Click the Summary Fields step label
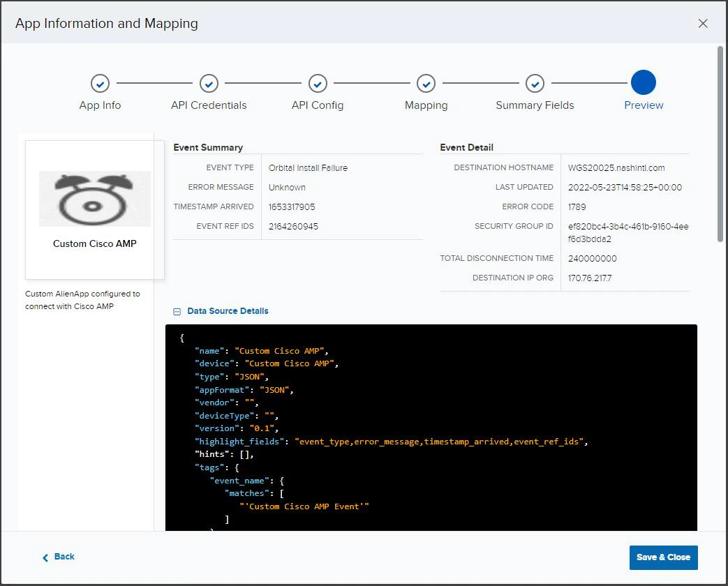Image resolution: width=728 pixels, height=586 pixels. point(535,105)
